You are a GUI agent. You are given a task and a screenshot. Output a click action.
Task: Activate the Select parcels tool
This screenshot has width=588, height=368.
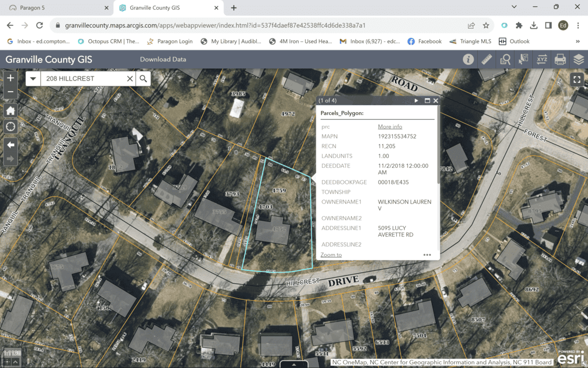pos(523,59)
